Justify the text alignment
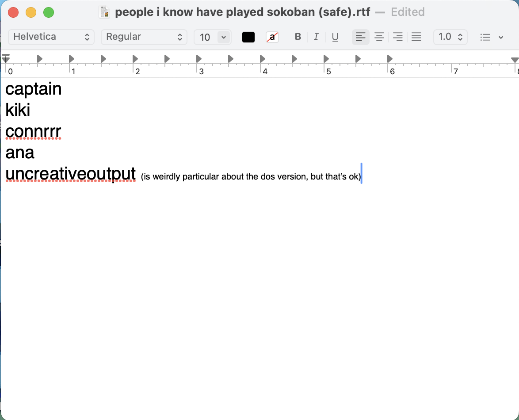The image size is (519, 420). [416, 37]
